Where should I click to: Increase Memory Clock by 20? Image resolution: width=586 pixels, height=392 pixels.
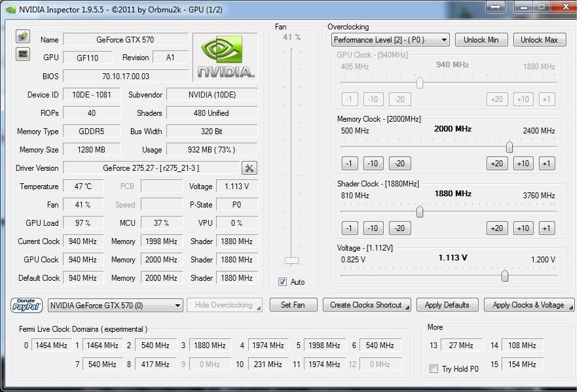[497, 164]
